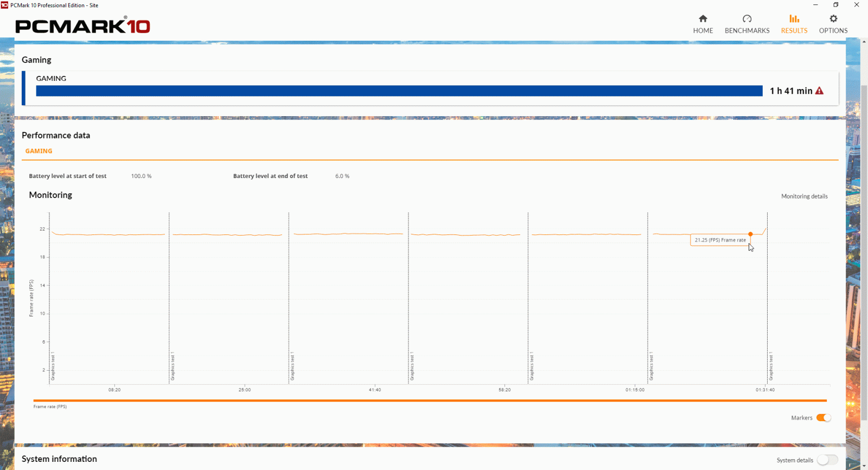Viewport: 868px width, 470px height.
Task: Click the vertical scrollbar thumb
Action: (x=864, y=252)
